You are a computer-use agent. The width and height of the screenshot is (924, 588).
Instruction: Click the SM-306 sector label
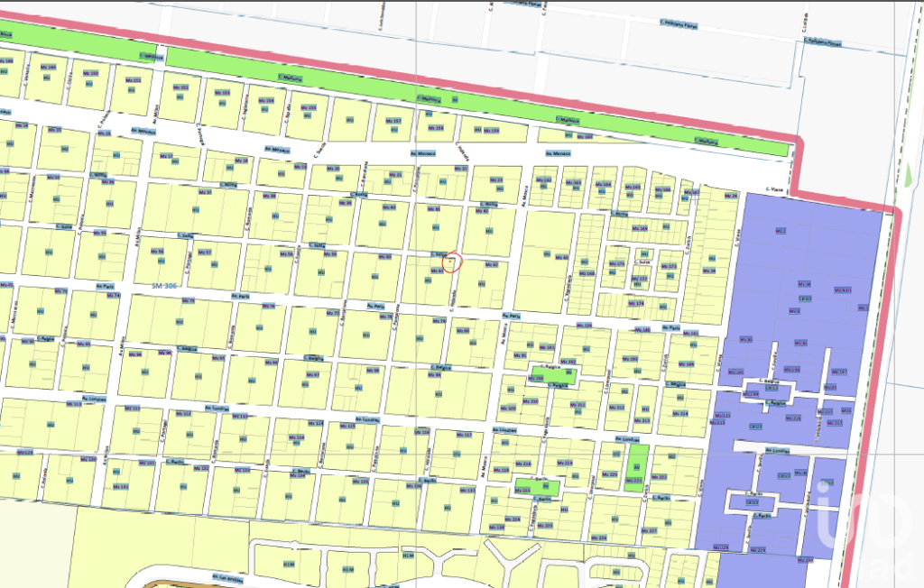(x=164, y=286)
